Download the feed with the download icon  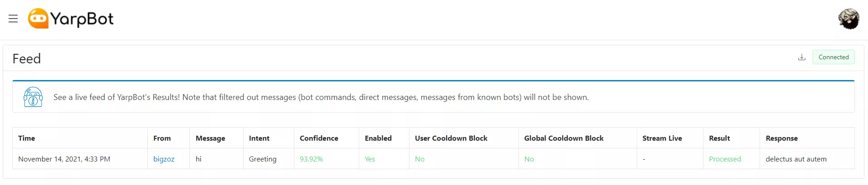[x=802, y=57]
